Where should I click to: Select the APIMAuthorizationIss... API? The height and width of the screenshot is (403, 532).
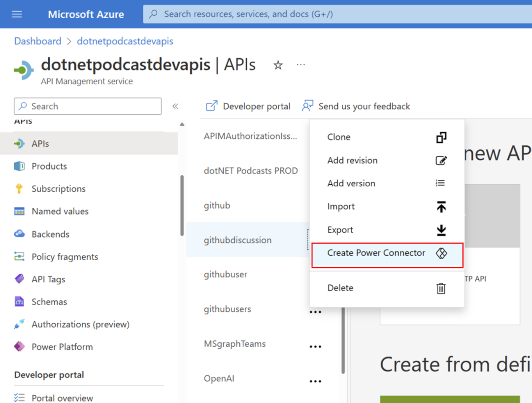coord(250,136)
